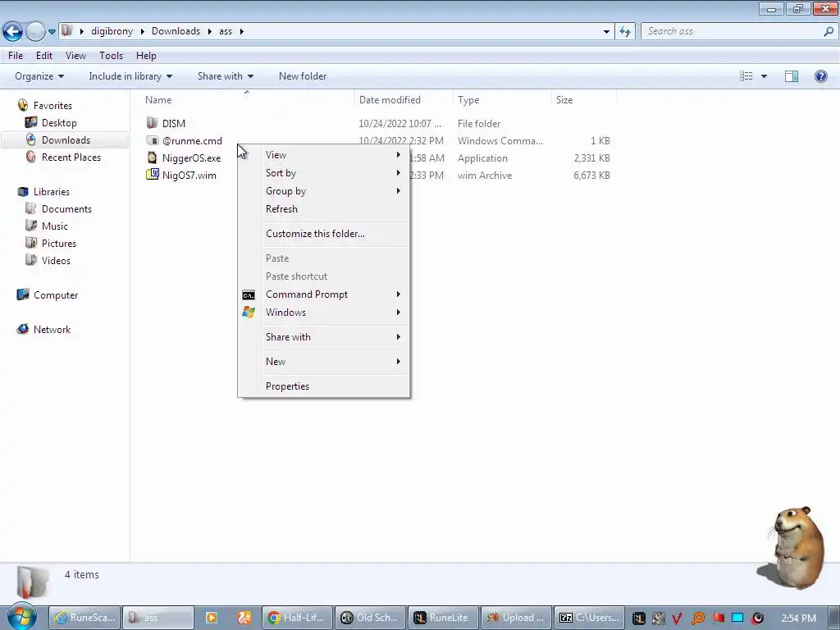The height and width of the screenshot is (630, 840).
Task: Select the wim Archive file icon
Action: point(152,175)
